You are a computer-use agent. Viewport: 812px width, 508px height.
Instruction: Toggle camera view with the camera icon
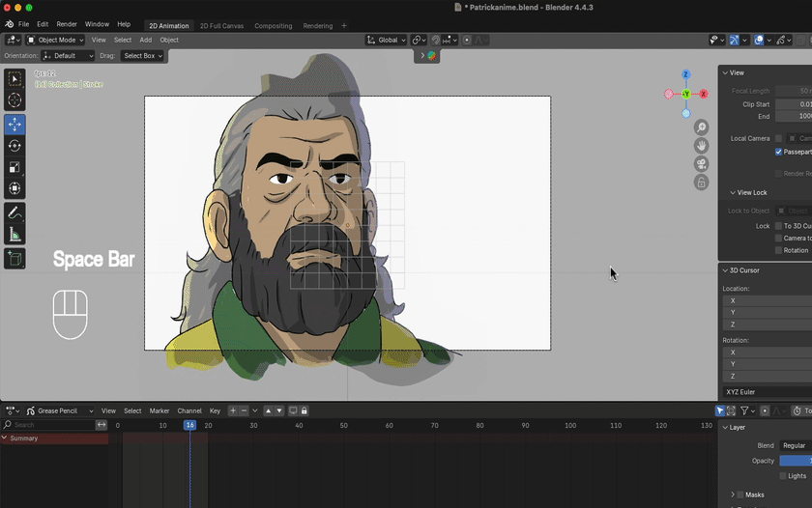tap(702, 164)
